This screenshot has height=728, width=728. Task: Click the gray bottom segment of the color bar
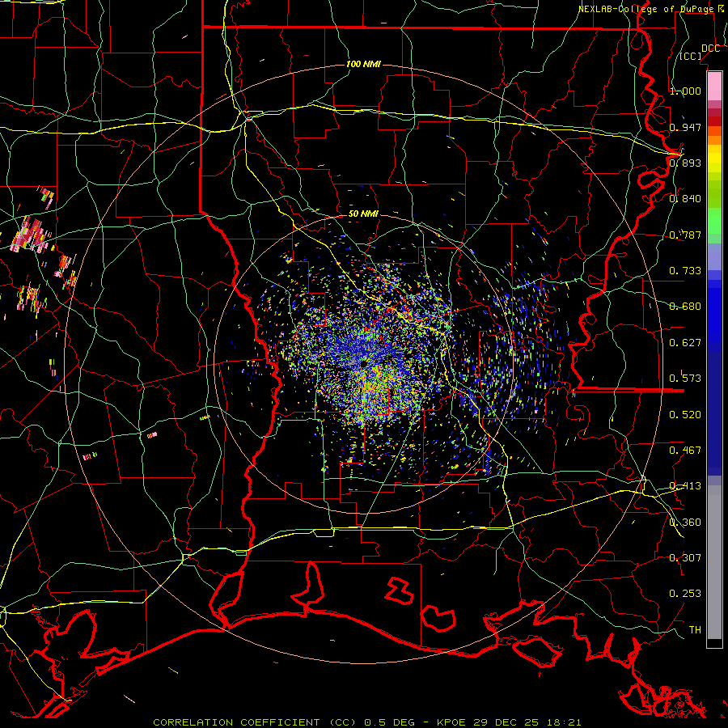(714, 562)
